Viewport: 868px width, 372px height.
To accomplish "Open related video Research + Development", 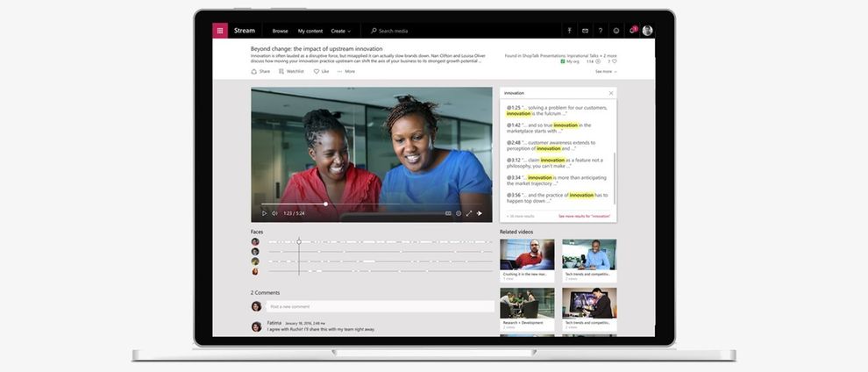I will pos(527,309).
